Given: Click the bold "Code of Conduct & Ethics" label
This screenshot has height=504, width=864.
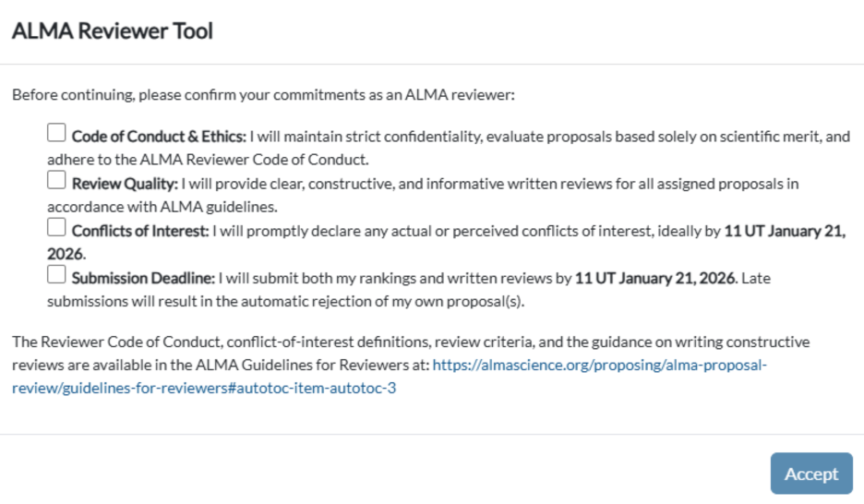Looking at the screenshot, I should [159, 137].
